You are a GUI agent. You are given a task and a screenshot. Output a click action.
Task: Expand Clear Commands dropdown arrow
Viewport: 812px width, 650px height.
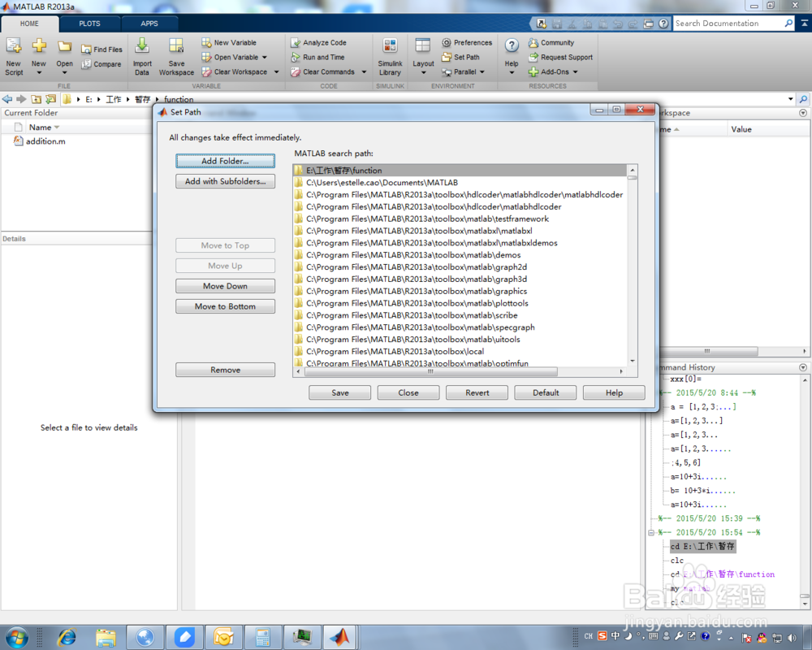click(x=364, y=72)
